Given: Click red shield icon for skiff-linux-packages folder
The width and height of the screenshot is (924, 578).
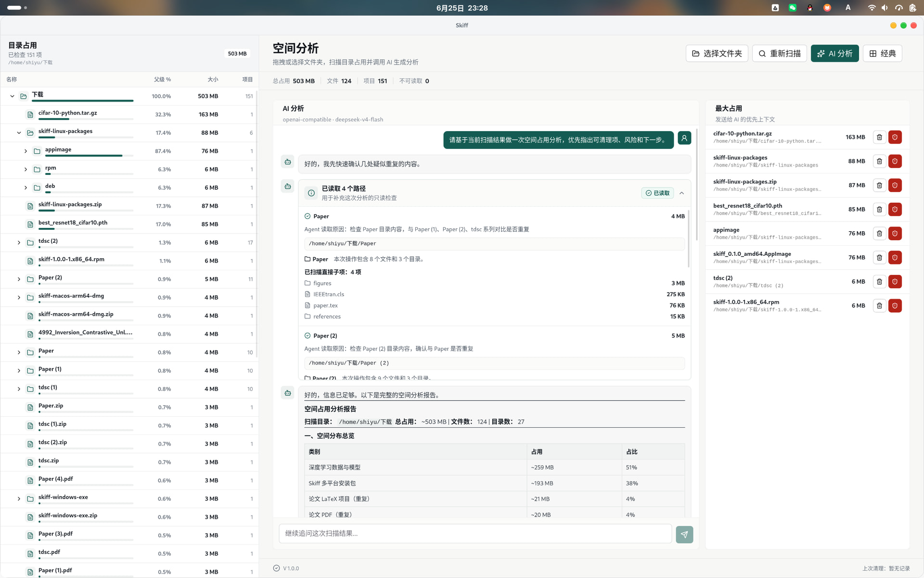Looking at the screenshot, I should tap(895, 161).
